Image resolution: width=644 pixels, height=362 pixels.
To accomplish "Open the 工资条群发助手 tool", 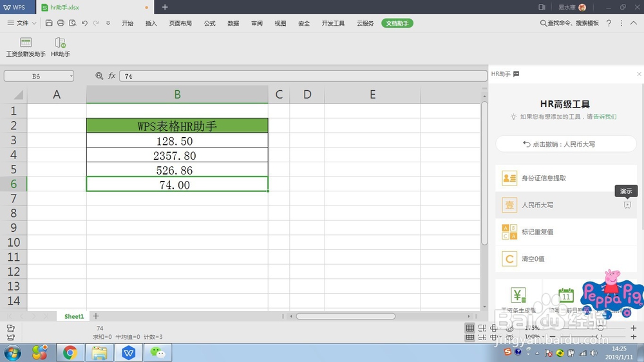I will pos(26,47).
